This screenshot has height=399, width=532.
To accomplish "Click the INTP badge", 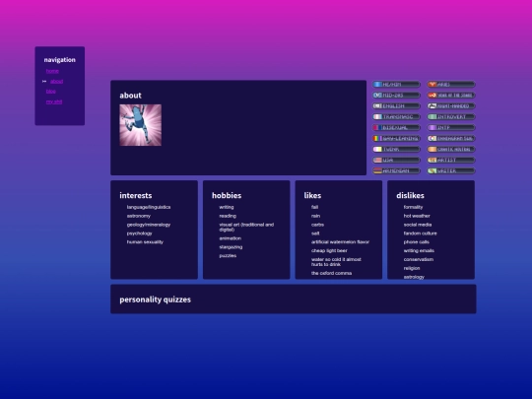I will pyautogui.click(x=451, y=127).
